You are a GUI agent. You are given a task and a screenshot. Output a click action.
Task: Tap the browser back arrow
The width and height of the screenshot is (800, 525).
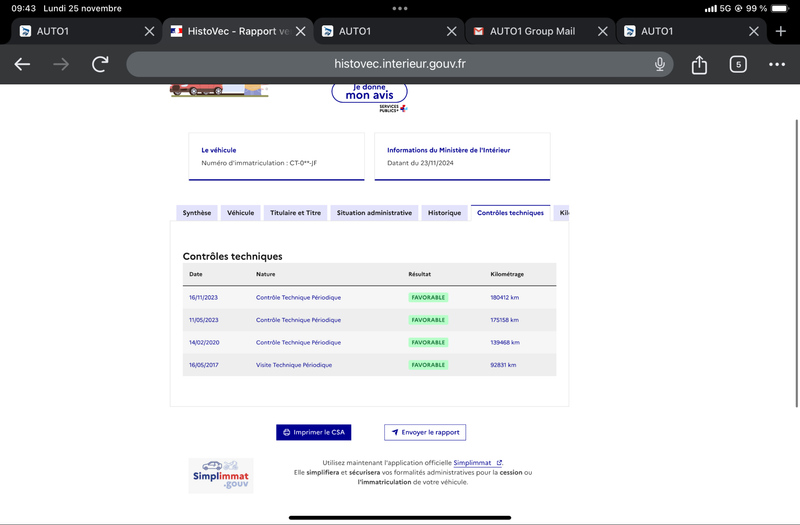[x=22, y=64]
